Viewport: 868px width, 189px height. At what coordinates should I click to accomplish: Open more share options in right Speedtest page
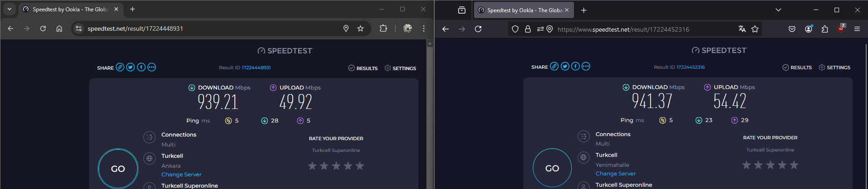click(586, 66)
